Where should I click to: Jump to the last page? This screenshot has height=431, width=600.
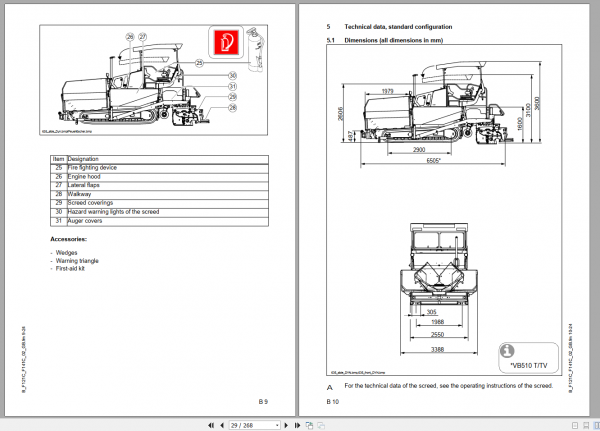(297, 425)
